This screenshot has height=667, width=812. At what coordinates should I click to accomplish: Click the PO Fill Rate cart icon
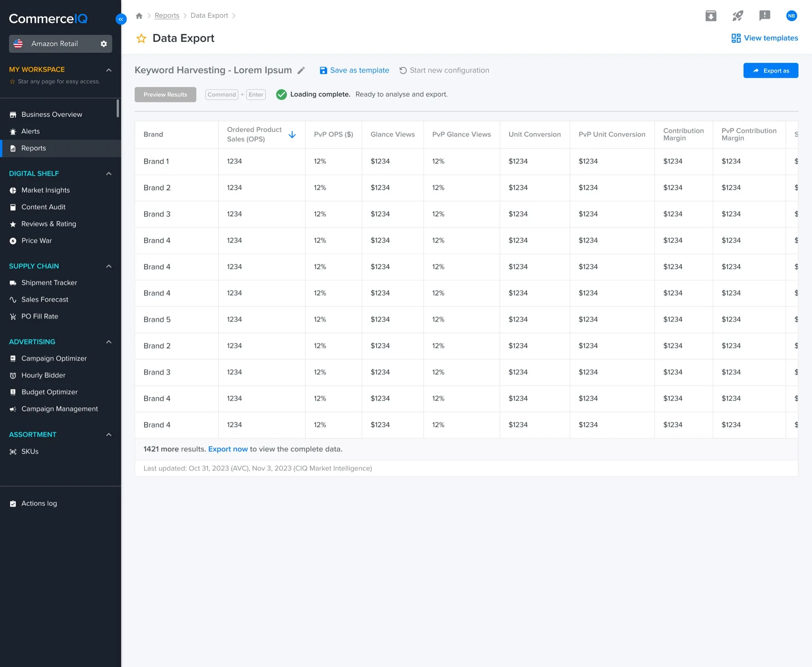coord(13,316)
